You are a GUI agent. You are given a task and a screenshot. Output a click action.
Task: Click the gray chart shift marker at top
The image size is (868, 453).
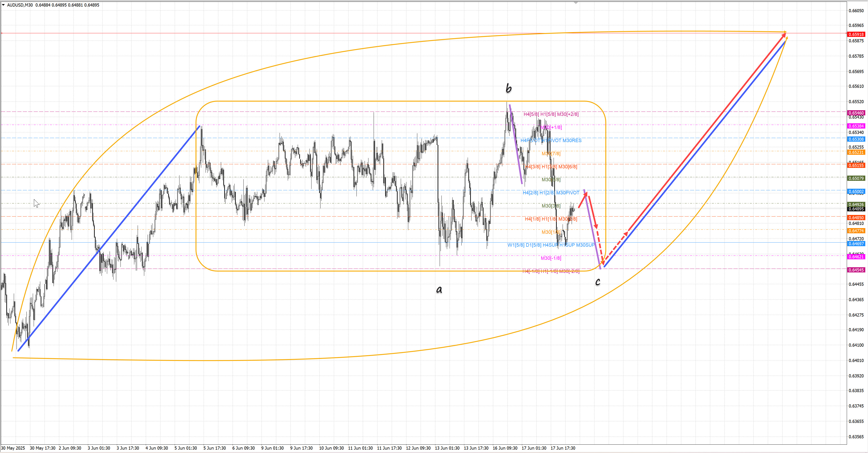(576, 3)
